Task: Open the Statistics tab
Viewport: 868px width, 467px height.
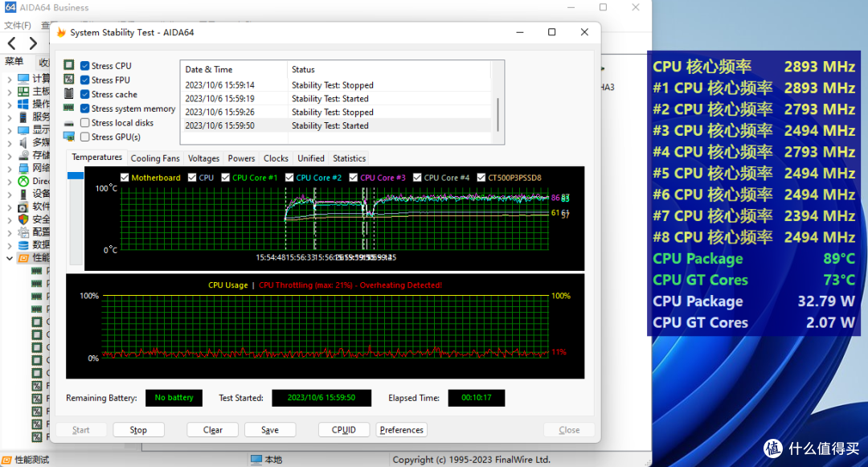Action: (350, 158)
